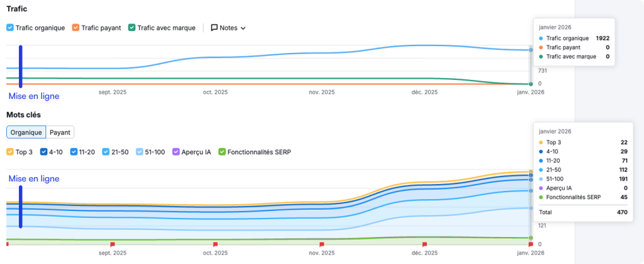Click the Notes speech bubble icon
This screenshot has width=644, height=264.
[214, 28]
